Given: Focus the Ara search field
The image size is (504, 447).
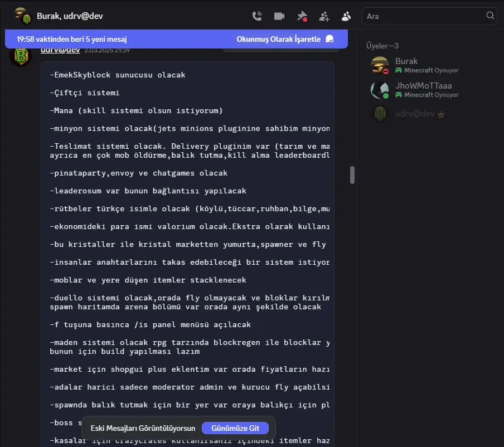Looking at the screenshot, I should 429,16.
